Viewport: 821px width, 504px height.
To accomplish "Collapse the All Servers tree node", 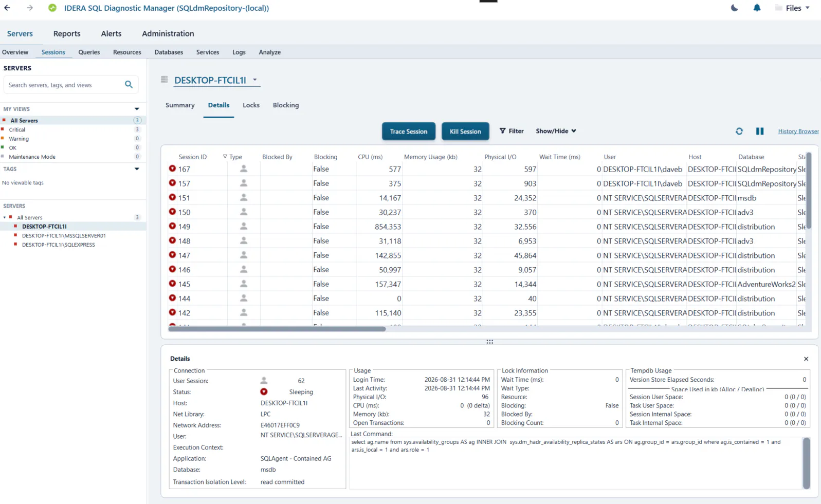I will (5, 217).
